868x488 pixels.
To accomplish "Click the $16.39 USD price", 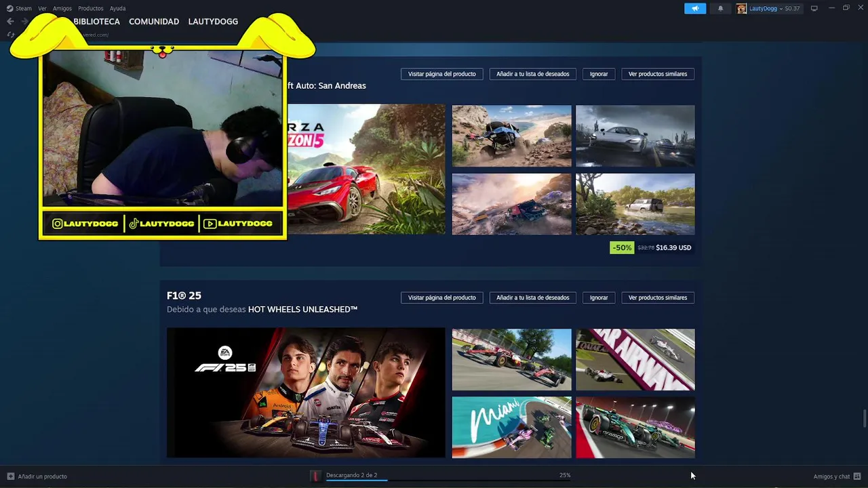I will pos(673,248).
